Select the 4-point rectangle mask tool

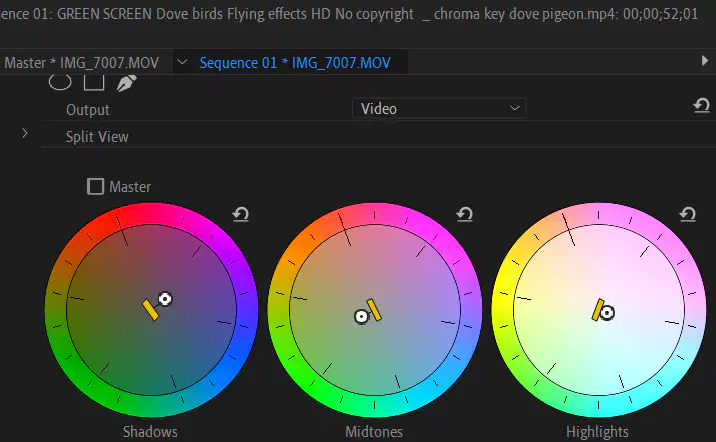94,83
